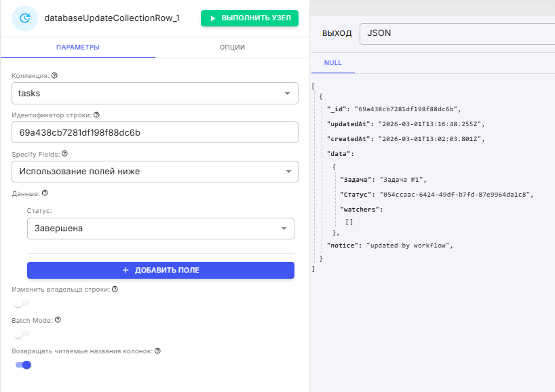Click the Batch Mode help icon

[58, 320]
